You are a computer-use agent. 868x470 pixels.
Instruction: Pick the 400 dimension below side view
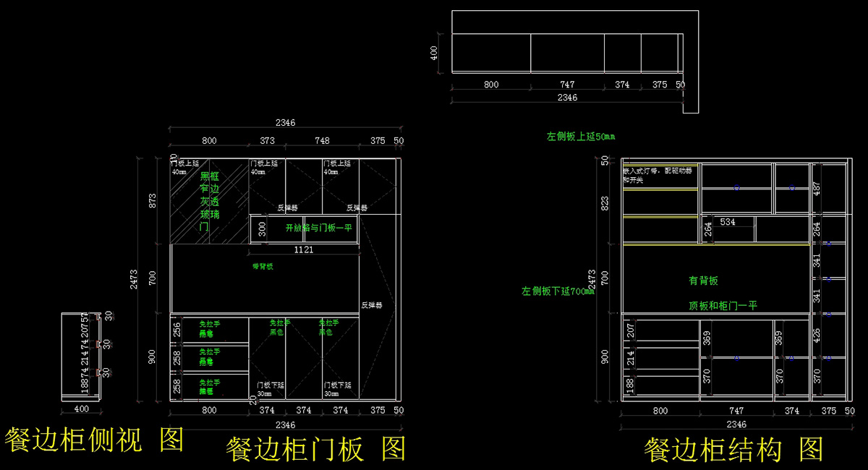point(81,410)
